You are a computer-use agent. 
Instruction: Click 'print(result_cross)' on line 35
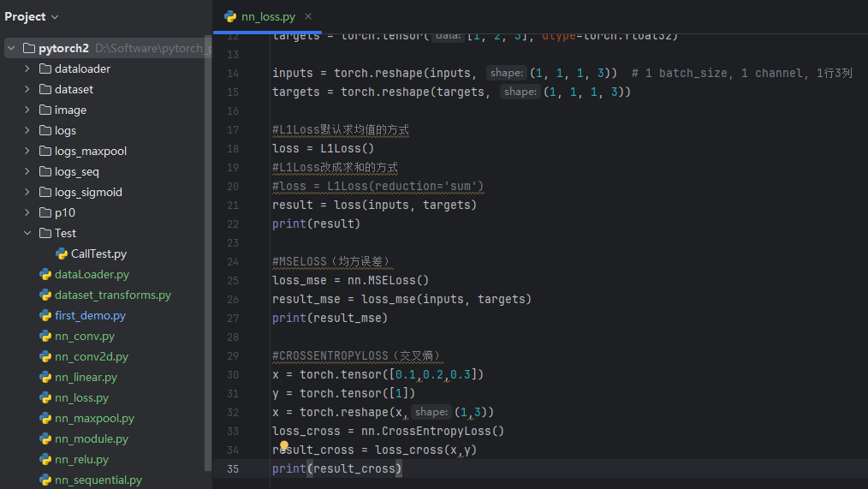336,468
